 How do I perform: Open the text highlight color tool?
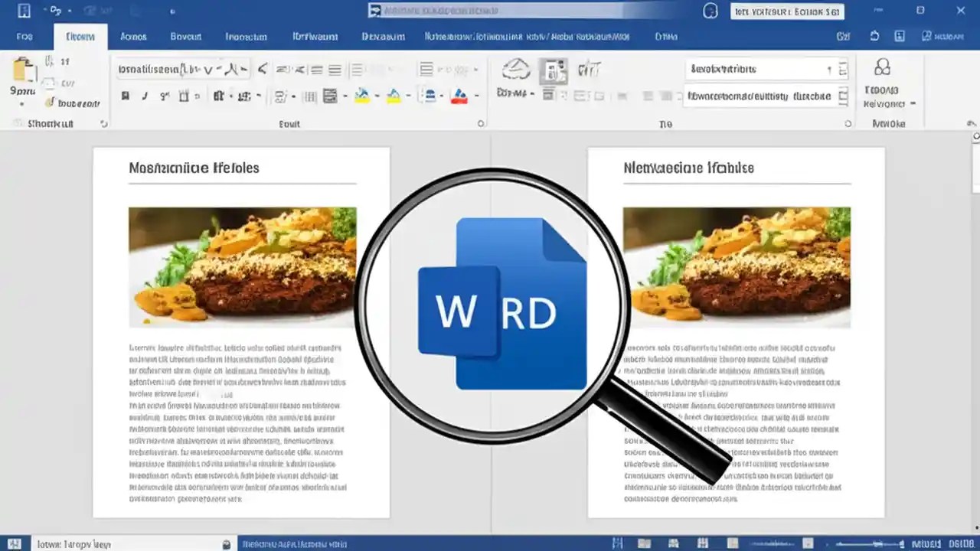pos(361,96)
